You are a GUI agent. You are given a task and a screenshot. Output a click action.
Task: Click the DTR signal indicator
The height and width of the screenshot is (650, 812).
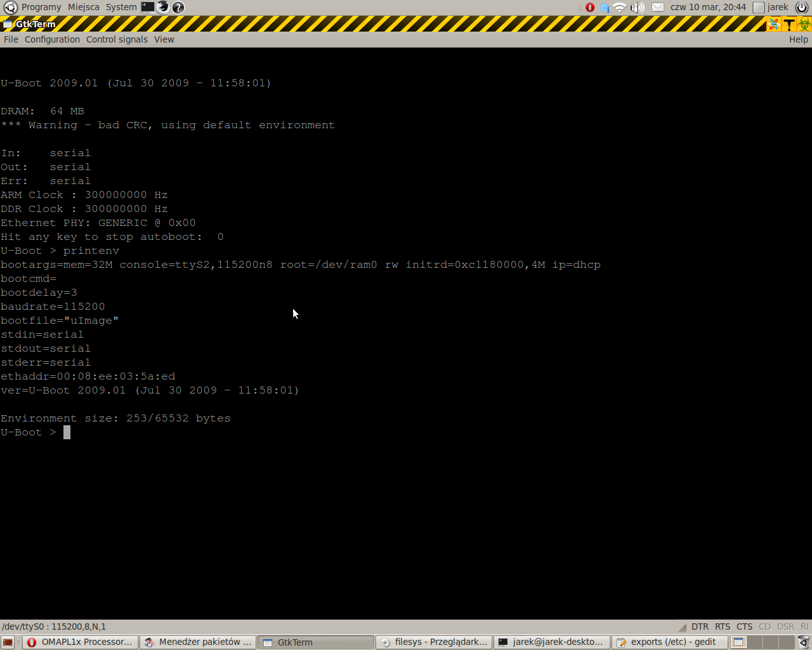tap(700, 627)
